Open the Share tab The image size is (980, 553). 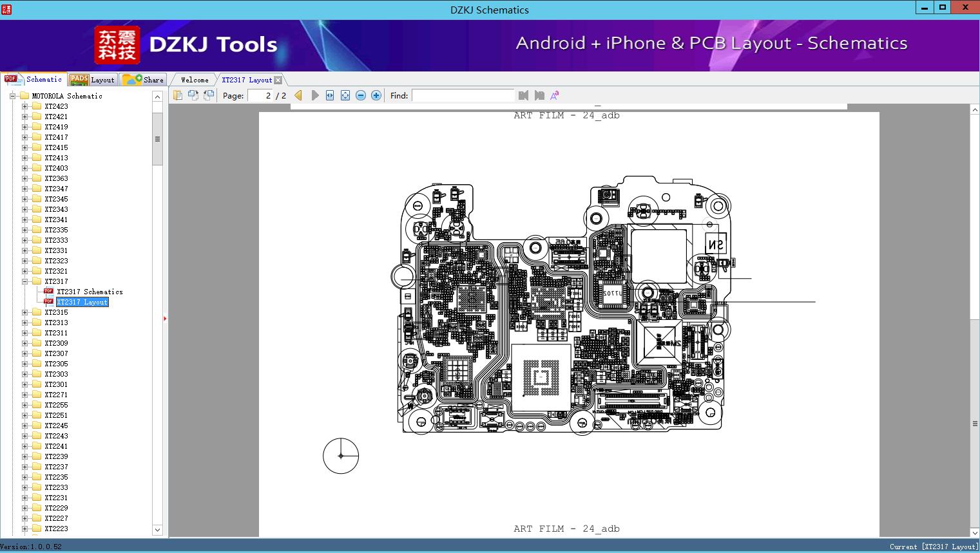click(x=143, y=80)
